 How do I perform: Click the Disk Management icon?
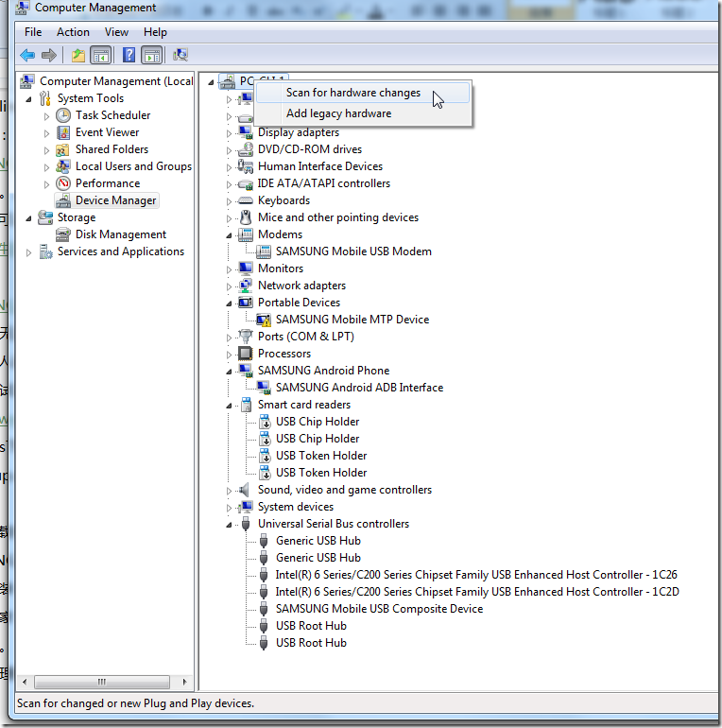point(62,234)
